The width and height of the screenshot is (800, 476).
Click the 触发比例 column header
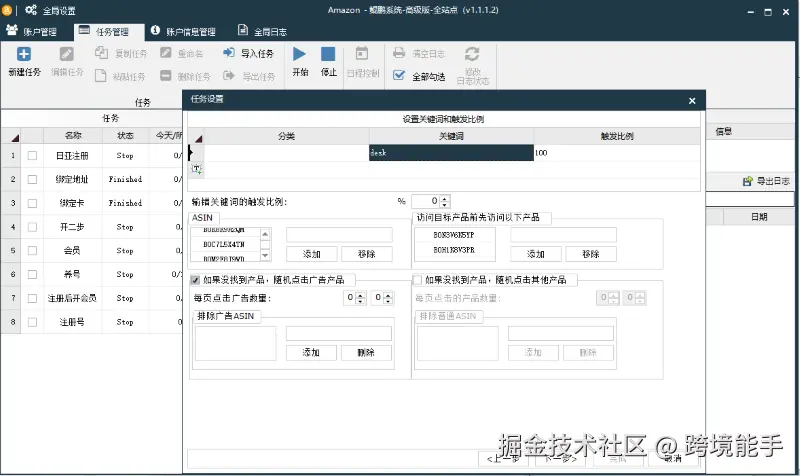click(617, 136)
